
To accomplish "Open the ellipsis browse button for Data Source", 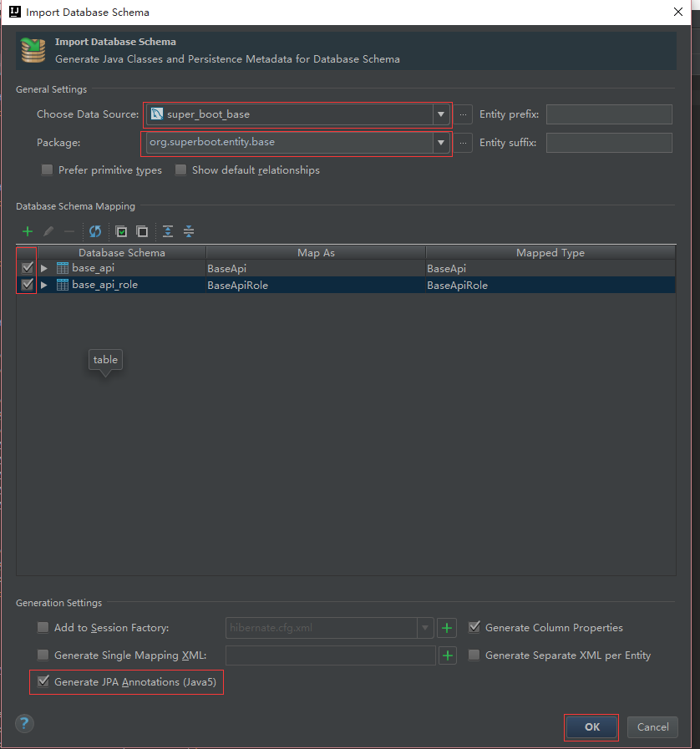I will 463,114.
